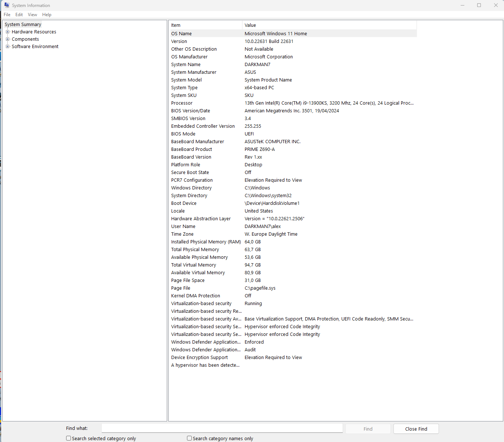Select the Available Physical Memory row
The width and height of the screenshot is (504, 442).
point(293,257)
